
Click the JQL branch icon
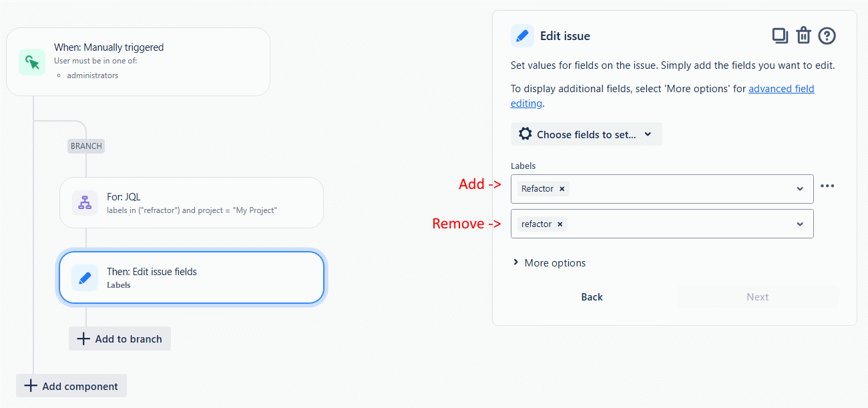click(84, 202)
